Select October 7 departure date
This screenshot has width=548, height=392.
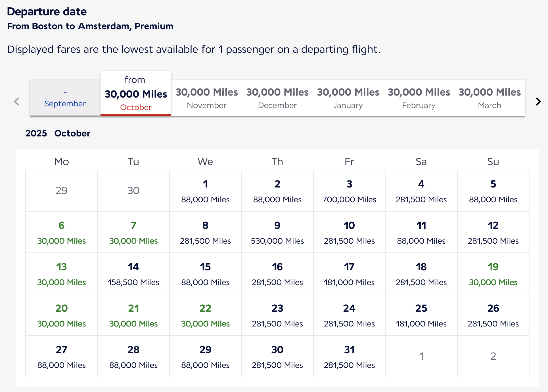point(133,233)
